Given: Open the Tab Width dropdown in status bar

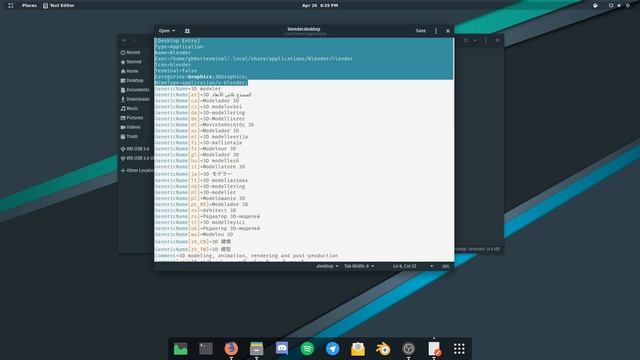Looking at the screenshot, I should click(359, 266).
